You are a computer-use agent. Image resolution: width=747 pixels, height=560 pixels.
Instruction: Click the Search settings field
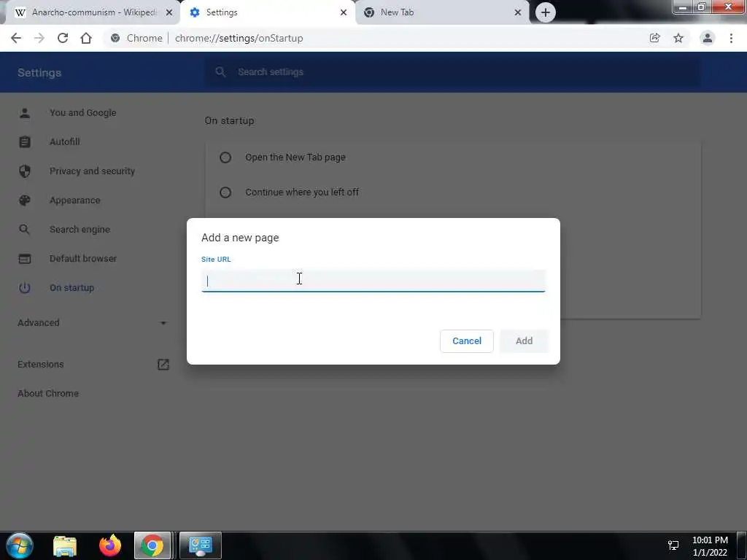point(452,72)
